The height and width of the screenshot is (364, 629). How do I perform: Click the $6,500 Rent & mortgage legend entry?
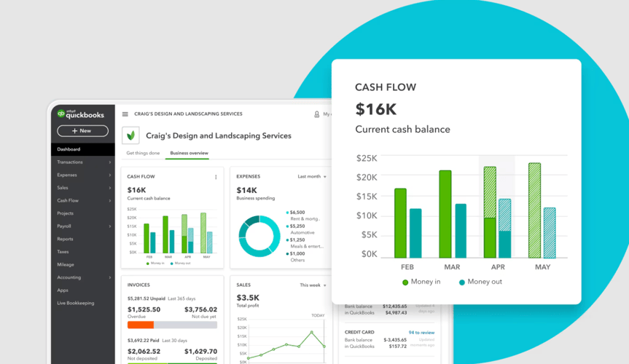(x=303, y=215)
